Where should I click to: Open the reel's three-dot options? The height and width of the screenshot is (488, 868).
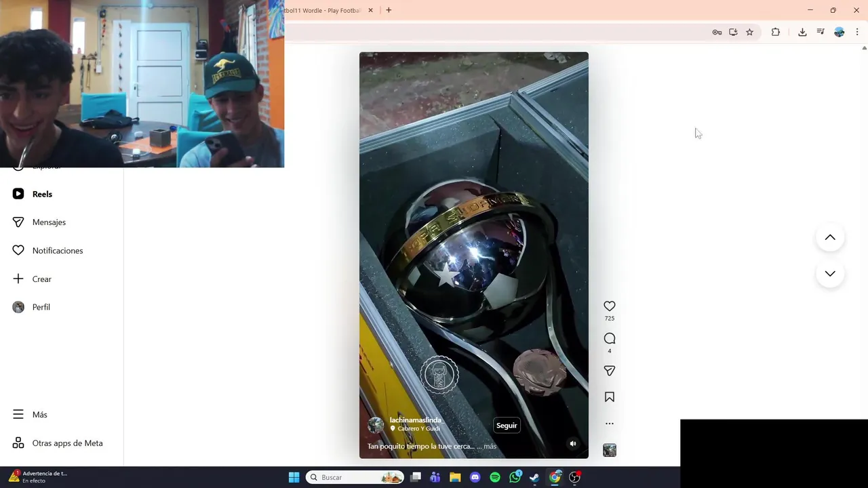[610, 424]
